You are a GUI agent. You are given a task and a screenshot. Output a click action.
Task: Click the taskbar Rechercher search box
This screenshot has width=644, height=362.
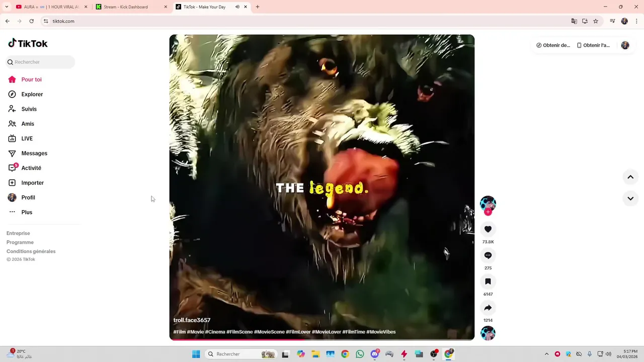click(241, 354)
